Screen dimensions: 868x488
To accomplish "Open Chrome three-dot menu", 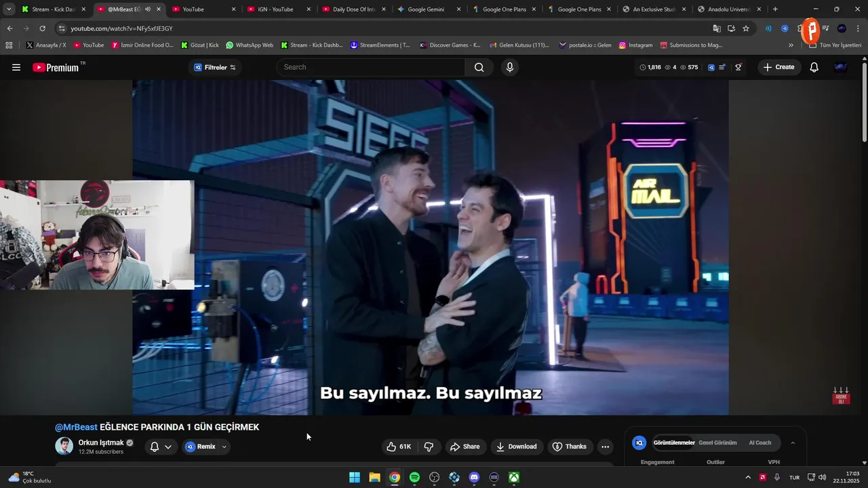I will 859,28.
